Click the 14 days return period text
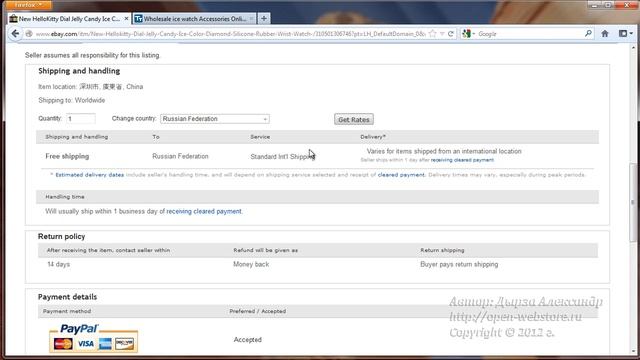This screenshot has width=640, height=360. (58, 264)
